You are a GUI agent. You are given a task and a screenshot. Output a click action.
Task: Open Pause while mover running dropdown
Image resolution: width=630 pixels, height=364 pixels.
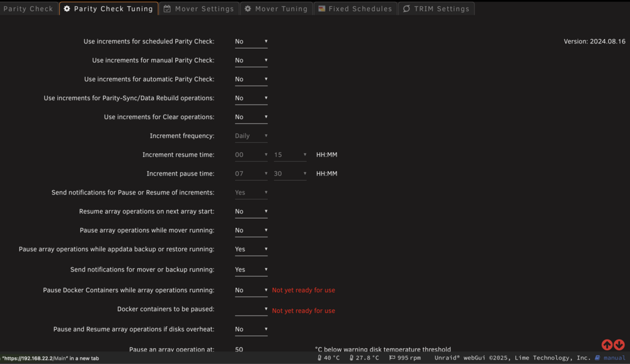click(251, 230)
